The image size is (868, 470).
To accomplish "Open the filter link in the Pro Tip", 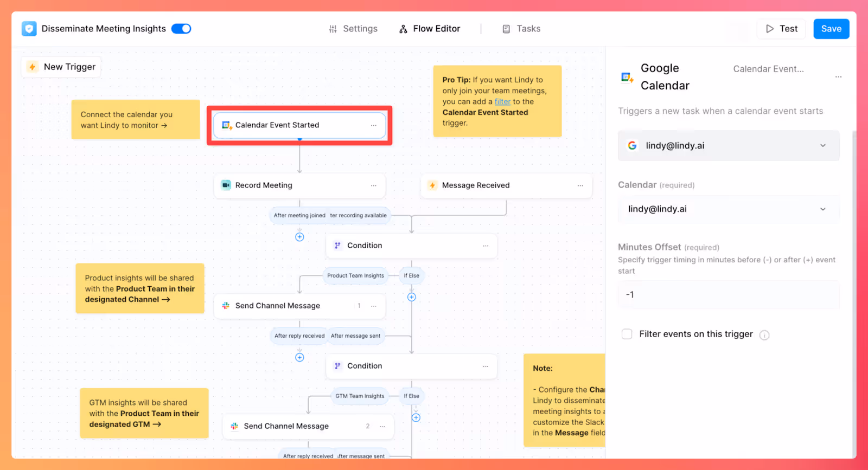I will [x=502, y=101].
